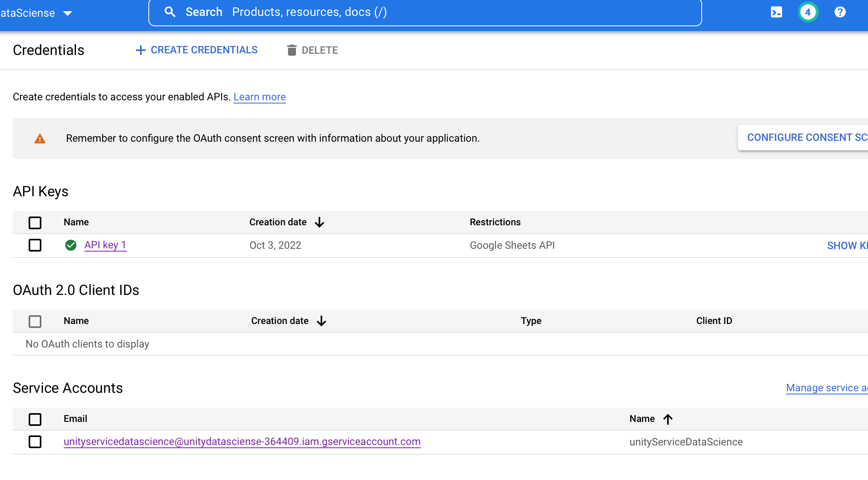868x480 pixels.
Task: Switch focus to the Credentials page heading
Action: point(49,50)
